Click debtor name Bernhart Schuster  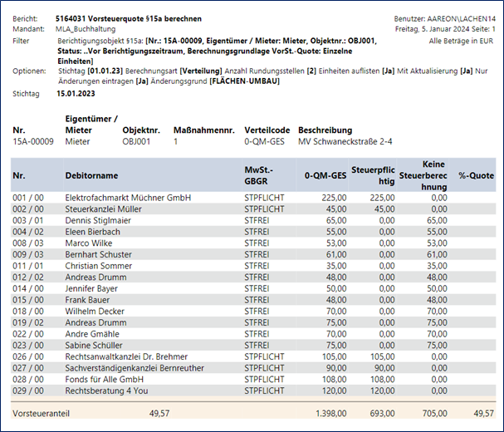click(98, 258)
